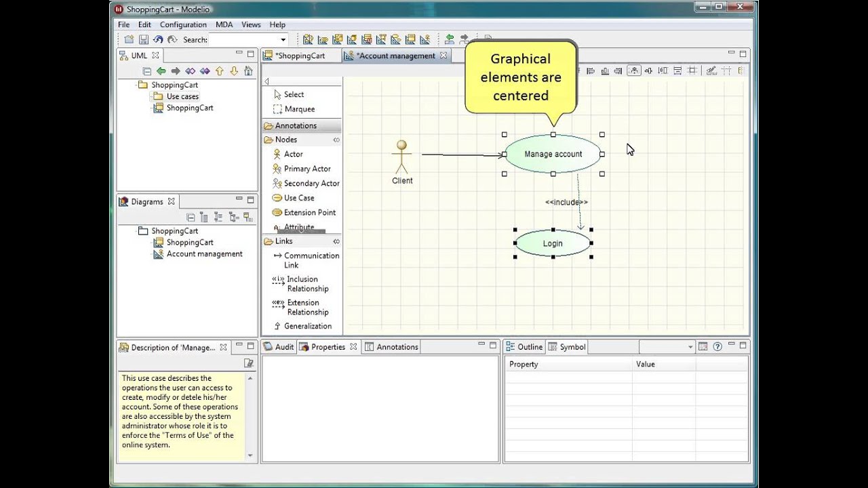Choose the Marquee selection tool

coord(294,109)
